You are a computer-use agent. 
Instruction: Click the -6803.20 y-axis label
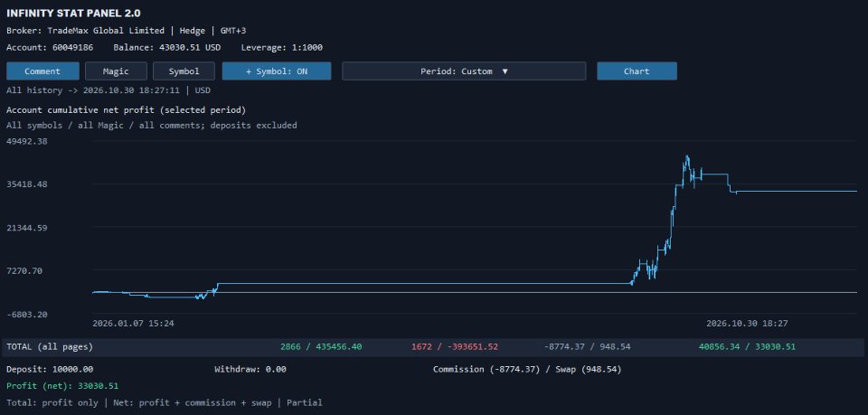click(27, 315)
